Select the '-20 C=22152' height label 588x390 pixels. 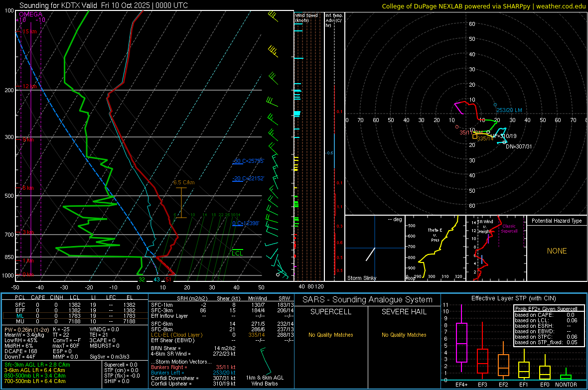(248, 178)
